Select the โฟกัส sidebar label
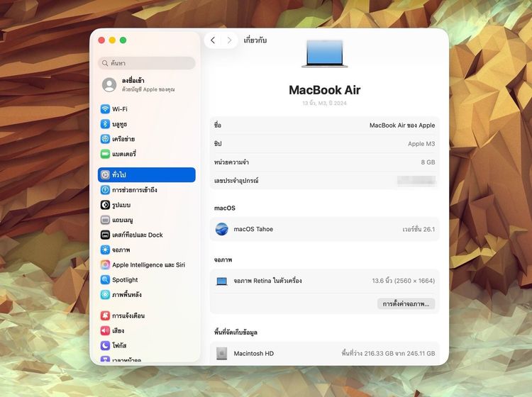The width and height of the screenshot is (532, 397). coord(119,345)
